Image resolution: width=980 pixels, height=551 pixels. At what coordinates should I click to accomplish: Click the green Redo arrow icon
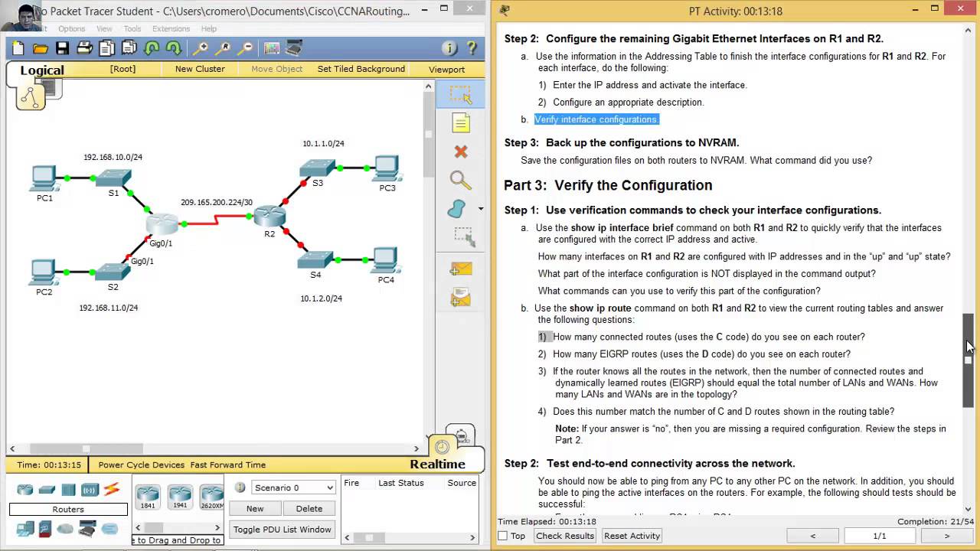pyautogui.click(x=174, y=48)
